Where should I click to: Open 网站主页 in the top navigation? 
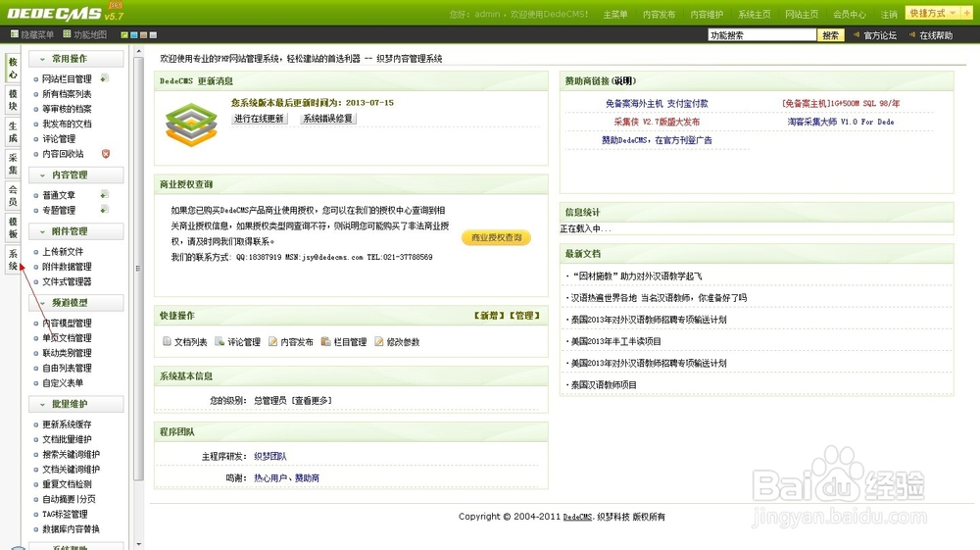point(802,15)
